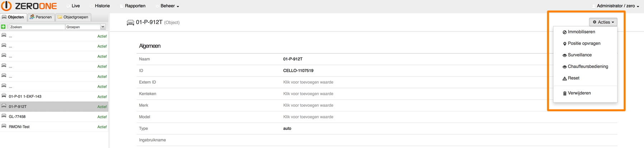Click the vehicle icon beside GL-77458
The height and width of the screenshot is (148, 644).
click(x=4, y=116)
